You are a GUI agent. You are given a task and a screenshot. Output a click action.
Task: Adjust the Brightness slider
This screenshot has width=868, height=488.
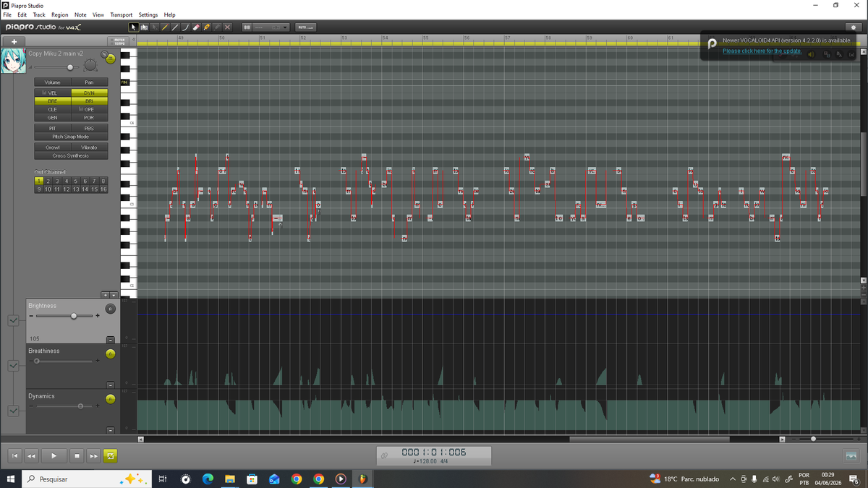click(74, 316)
